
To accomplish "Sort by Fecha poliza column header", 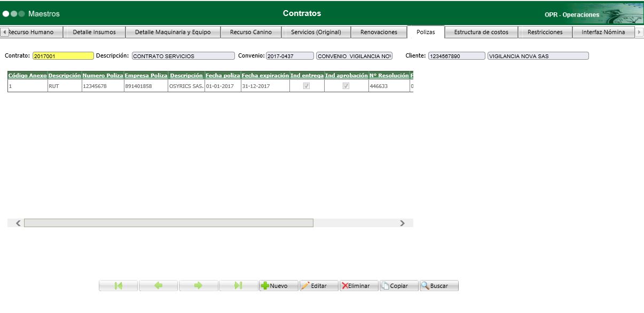I will coord(223,76).
